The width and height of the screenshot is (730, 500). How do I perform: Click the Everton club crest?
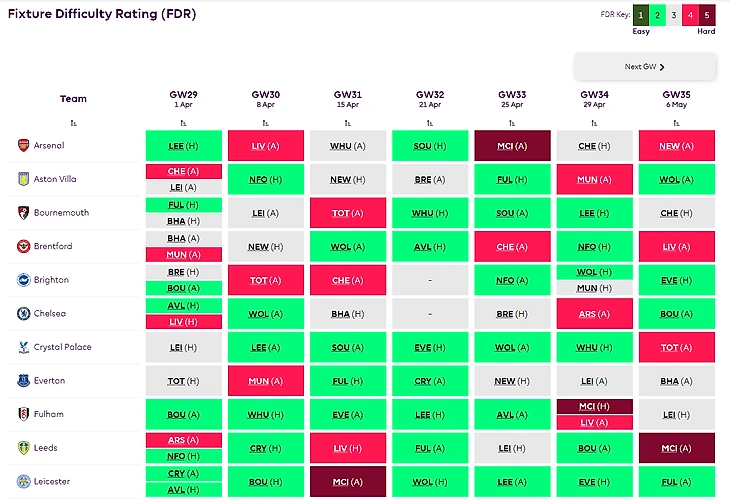tap(24, 381)
